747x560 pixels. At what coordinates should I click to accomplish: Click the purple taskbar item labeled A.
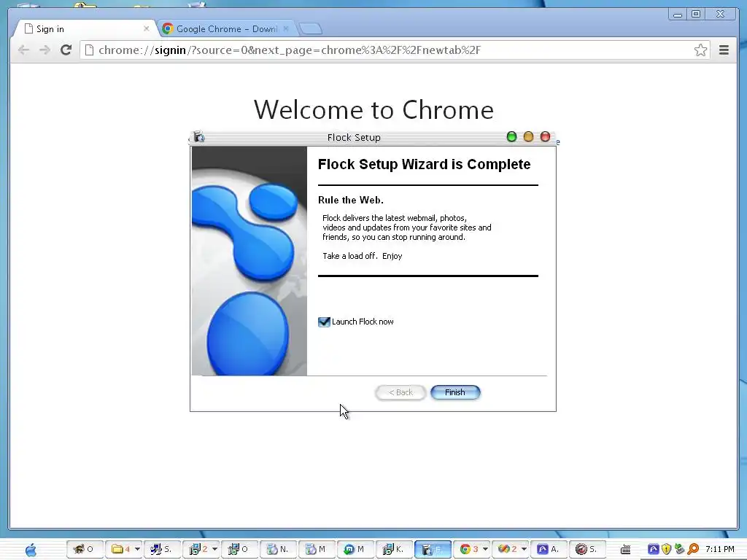[549, 549]
